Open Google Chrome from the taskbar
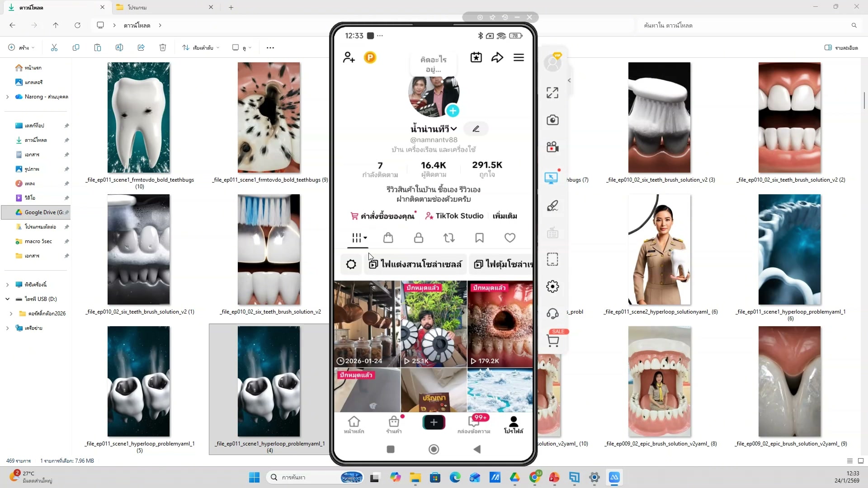Viewport: 868px width, 488px height. (x=535, y=477)
